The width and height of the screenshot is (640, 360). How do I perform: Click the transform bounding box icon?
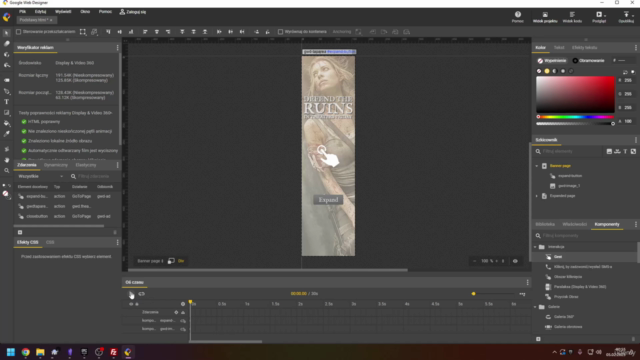(83, 31)
